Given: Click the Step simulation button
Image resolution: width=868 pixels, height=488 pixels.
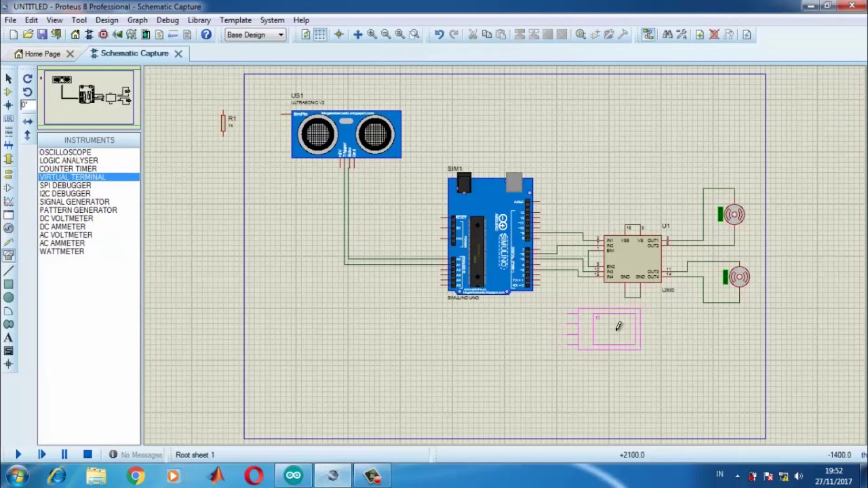Looking at the screenshot, I should [x=41, y=455].
